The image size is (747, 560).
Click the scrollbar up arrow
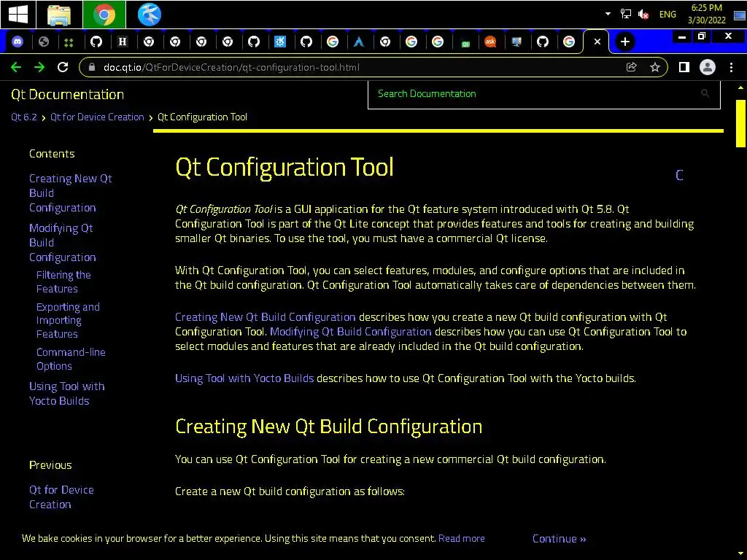pos(740,88)
